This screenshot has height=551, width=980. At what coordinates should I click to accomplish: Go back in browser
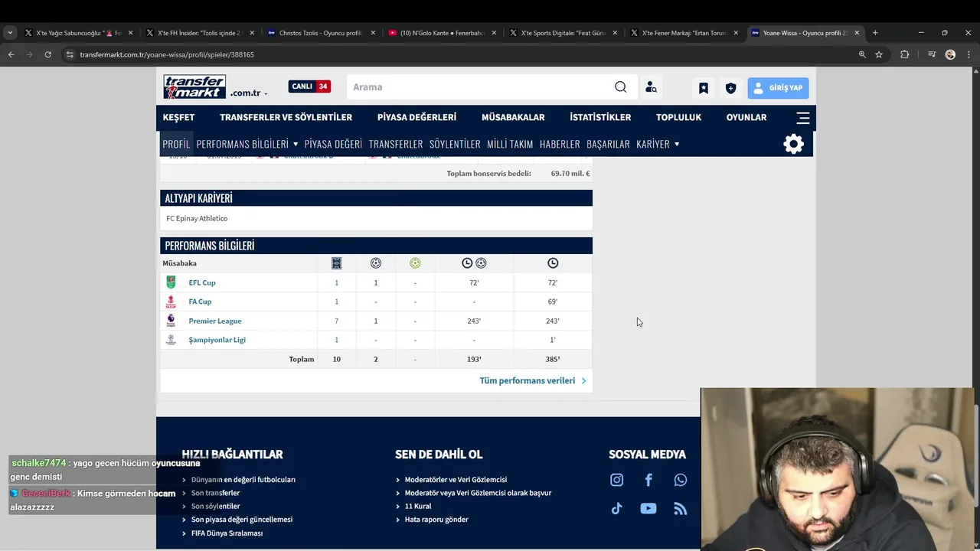tap(11, 54)
